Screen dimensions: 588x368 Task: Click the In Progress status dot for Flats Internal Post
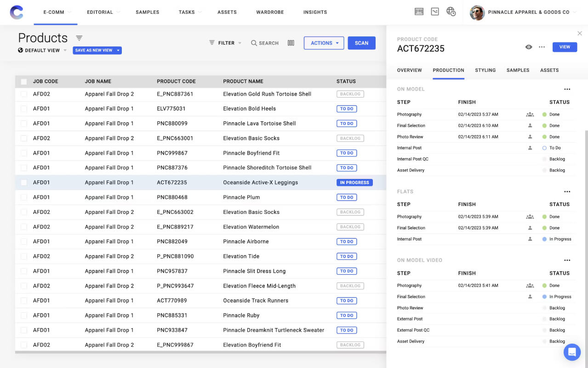point(544,239)
